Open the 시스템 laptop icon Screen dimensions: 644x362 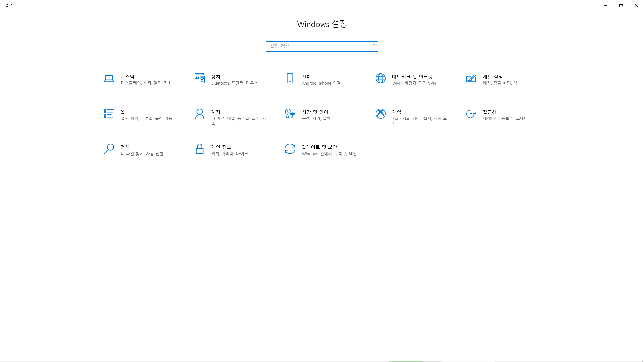[109, 79]
